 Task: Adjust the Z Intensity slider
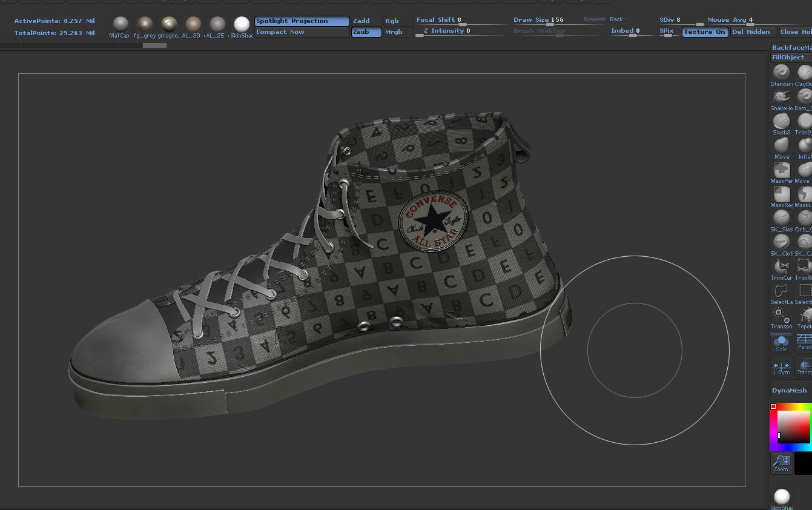(461, 32)
